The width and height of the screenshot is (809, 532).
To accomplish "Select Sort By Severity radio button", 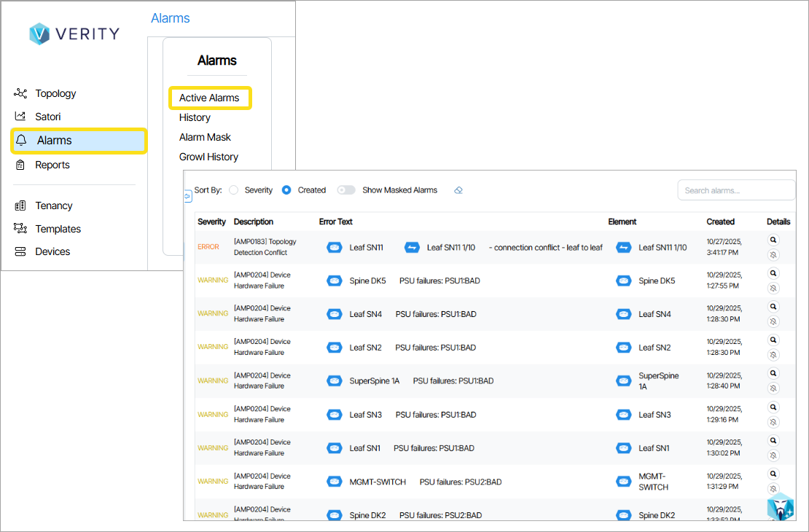I will click(234, 190).
